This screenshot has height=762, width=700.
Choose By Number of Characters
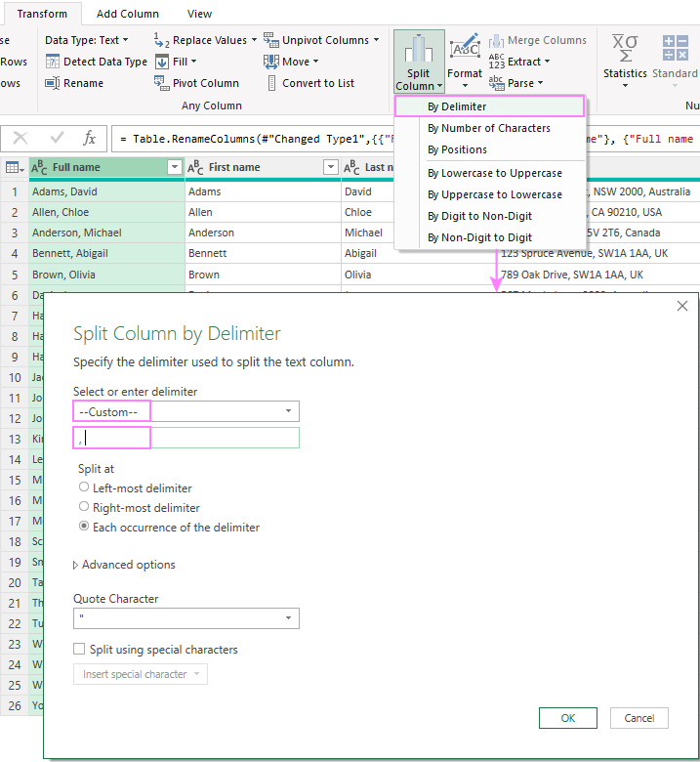pos(489,128)
